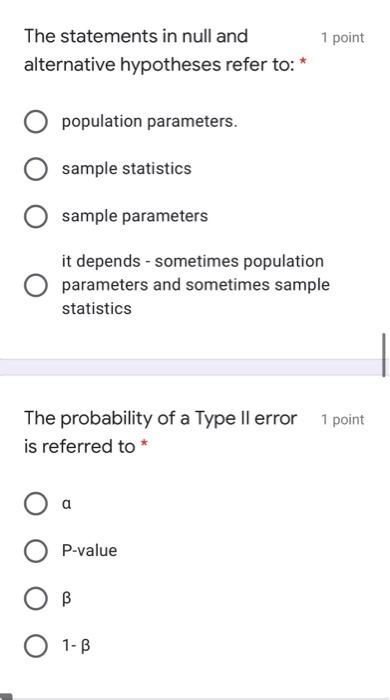Select the 'population parameters.' radio option
390x700 pixels.
point(35,122)
